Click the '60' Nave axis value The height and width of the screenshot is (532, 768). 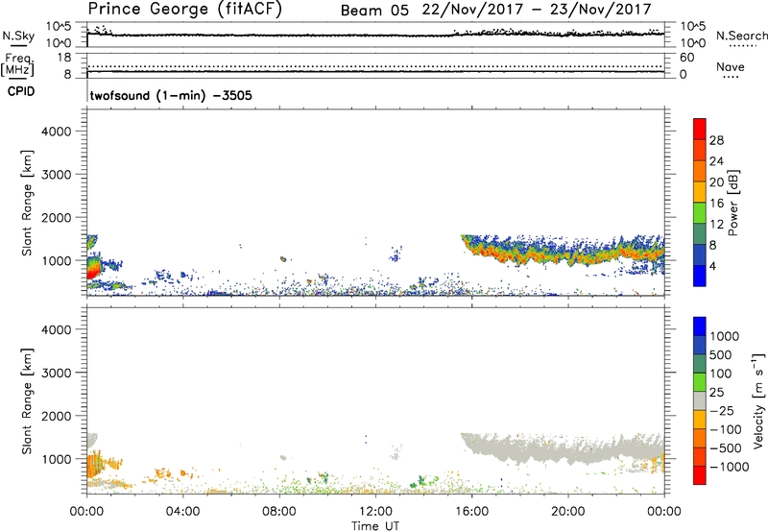pyautogui.click(x=686, y=58)
